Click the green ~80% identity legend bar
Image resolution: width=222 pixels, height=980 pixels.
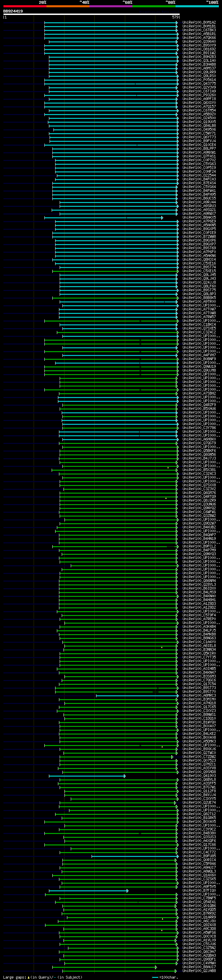click(x=154, y=7)
